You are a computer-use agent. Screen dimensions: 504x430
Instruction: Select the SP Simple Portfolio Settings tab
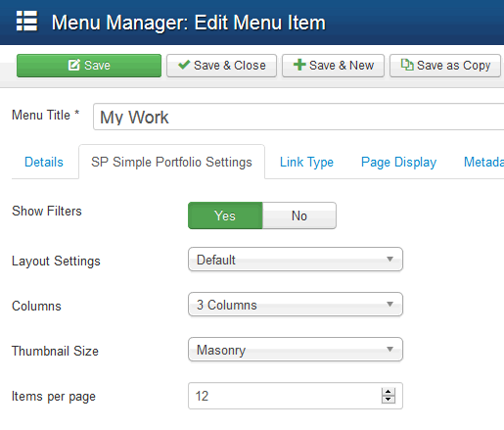pos(171,162)
